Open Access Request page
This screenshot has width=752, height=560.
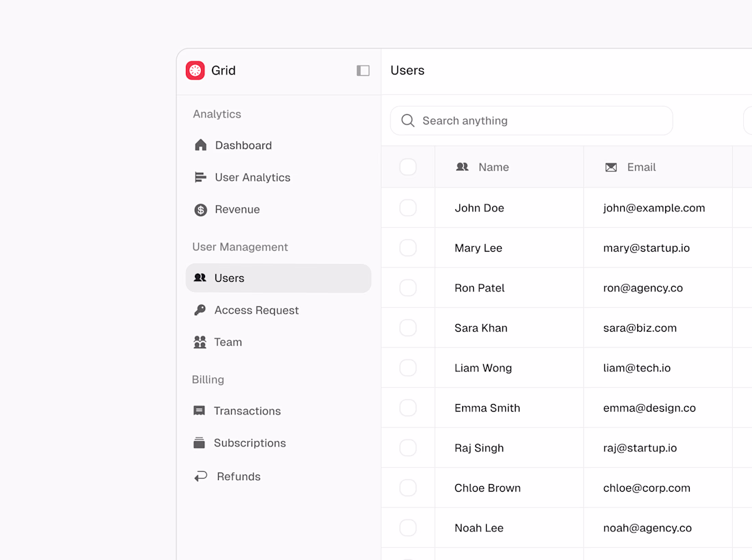[278, 310]
